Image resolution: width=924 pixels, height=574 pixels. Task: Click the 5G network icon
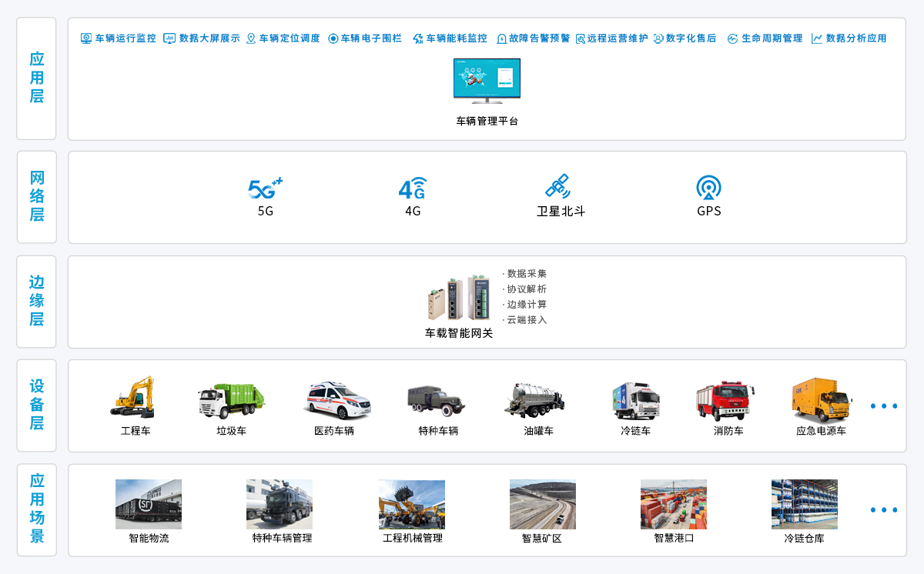click(265, 188)
